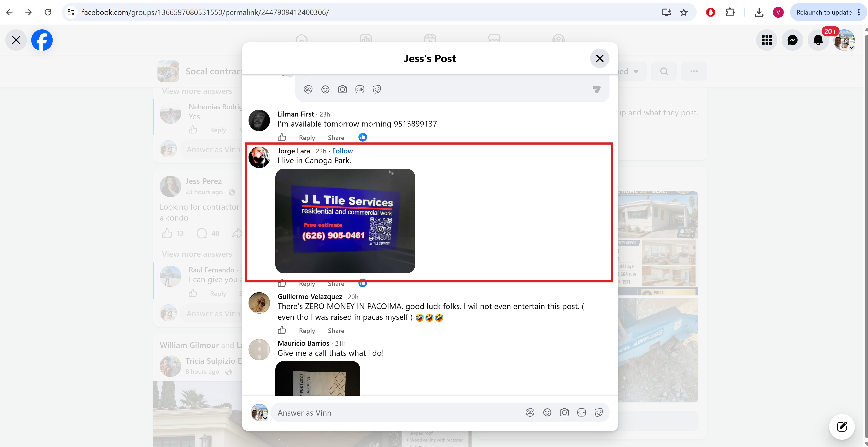Click the sticker icon above Lilman First's comment
The height and width of the screenshot is (447, 868).
click(x=377, y=89)
